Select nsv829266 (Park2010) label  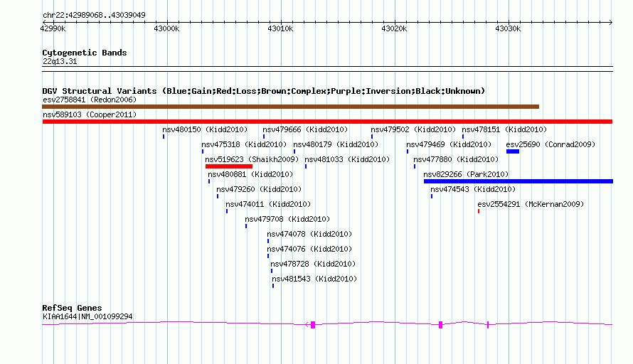click(466, 174)
